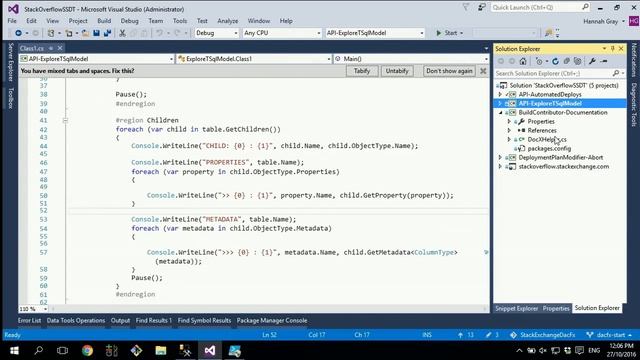Close the mixed tabs notification bar
The image size is (640, 360).
tap(483, 71)
